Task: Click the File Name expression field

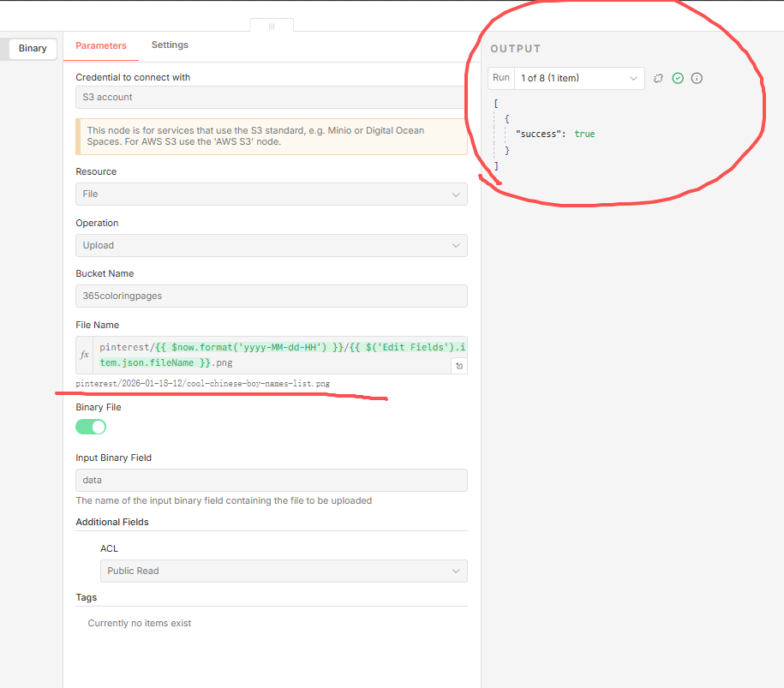Action: [x=274, y=355]
